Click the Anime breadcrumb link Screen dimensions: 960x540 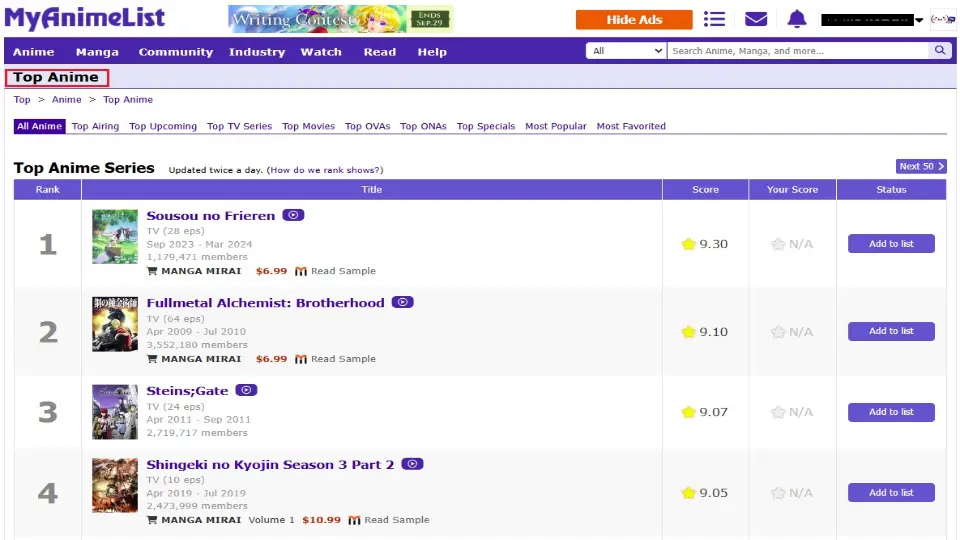pos(67,99)
